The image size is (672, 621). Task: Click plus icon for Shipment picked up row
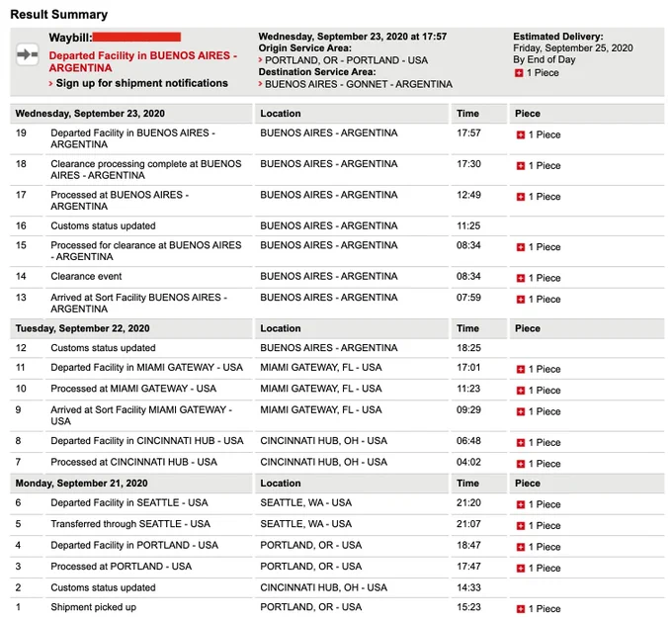pos(520,609)
